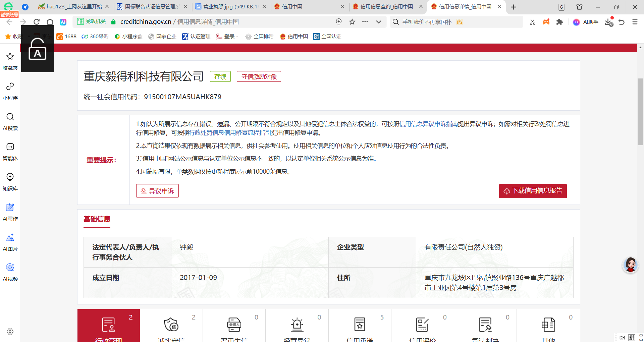Viewport: 644px width, 342px height.
Task: Click the browser refresh icon
Action: click(x=37, y=22)
